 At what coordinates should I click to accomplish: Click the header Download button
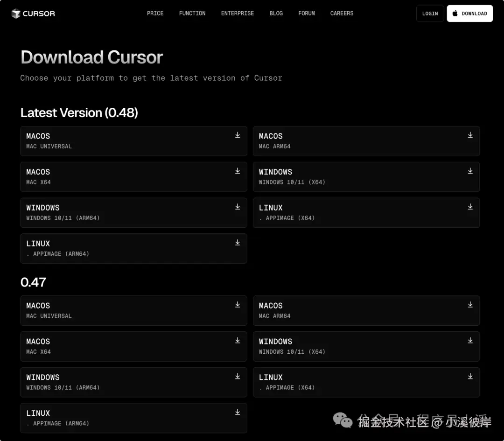tap(469, 14)
